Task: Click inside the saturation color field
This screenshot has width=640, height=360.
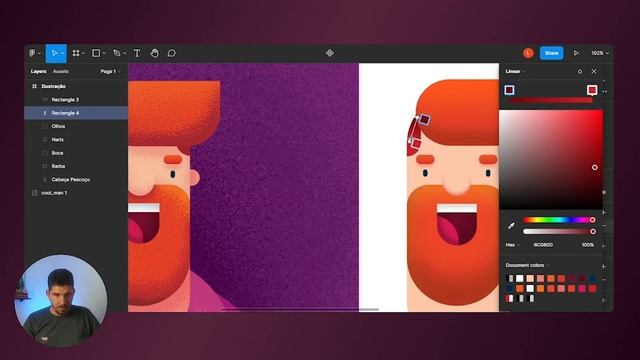Action: click(x=551, y=160)
